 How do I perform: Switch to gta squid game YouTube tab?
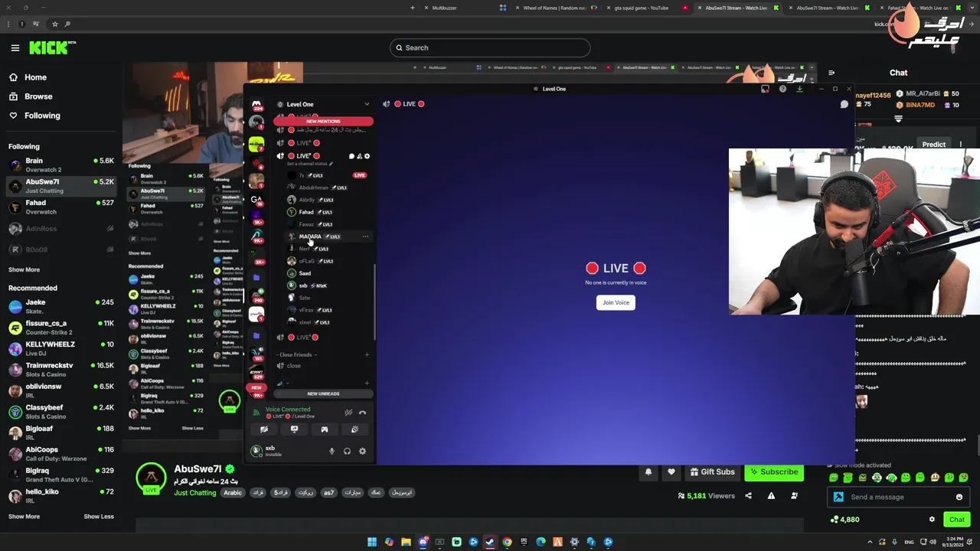point(642,8)
